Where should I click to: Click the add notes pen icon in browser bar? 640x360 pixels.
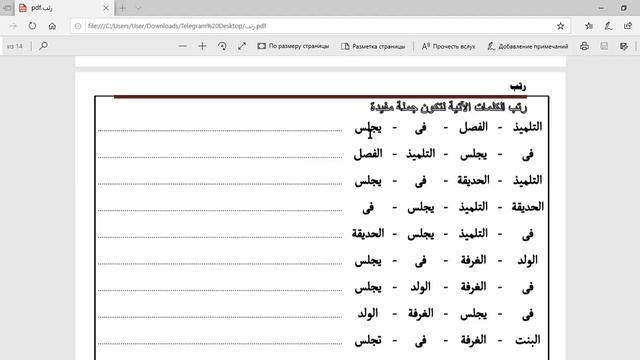608,26
